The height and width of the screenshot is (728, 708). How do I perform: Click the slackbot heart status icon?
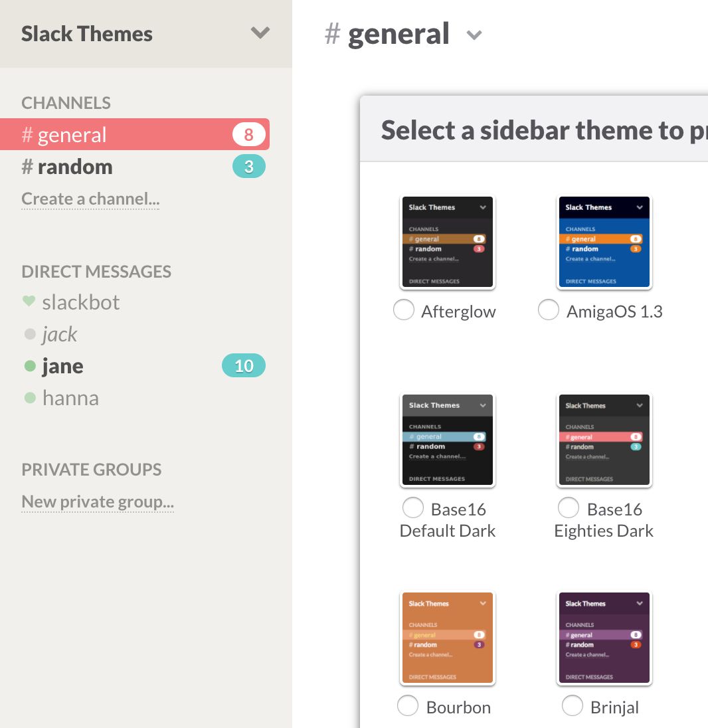pos(29,302)
